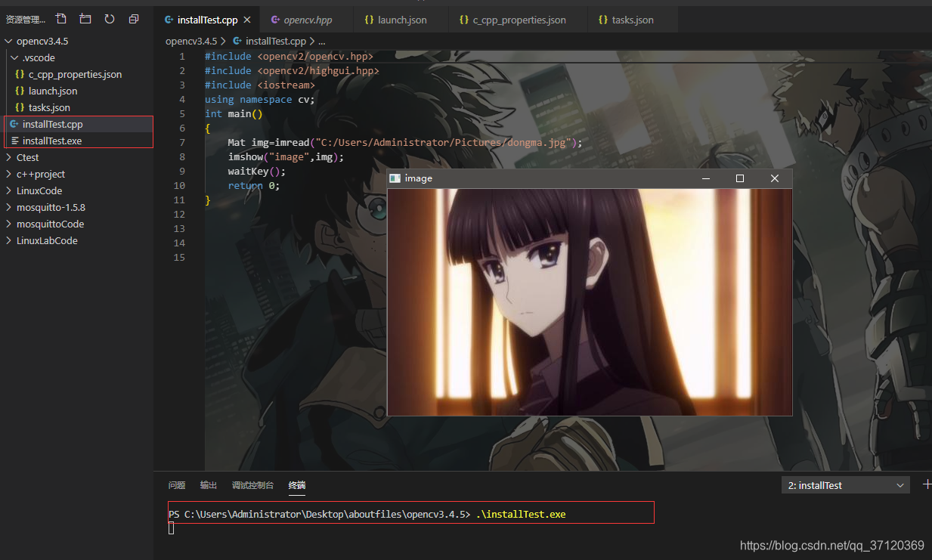The height and width of the screenshot is (560, 932).
Task: Switch to the opencv.hpp editor tab
Action: pyautogui.click(x=305, y=20)
